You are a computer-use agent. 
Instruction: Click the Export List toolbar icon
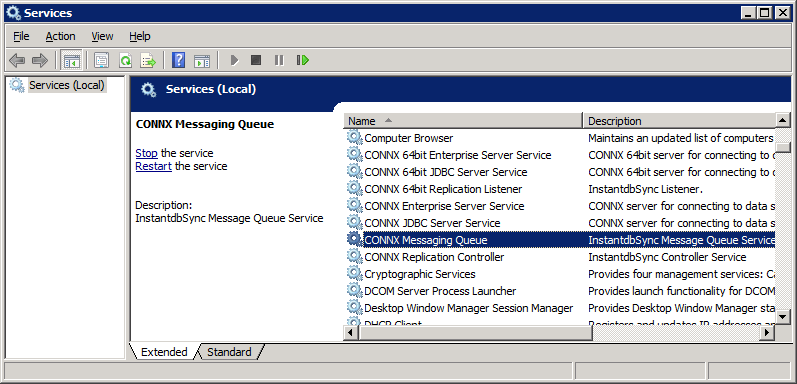148,61
